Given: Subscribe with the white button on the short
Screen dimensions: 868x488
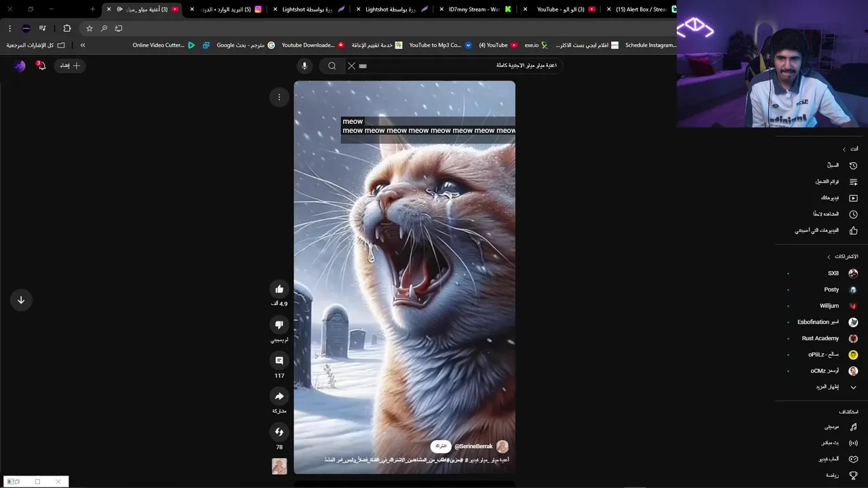Looking at the screenshot, I should click(x=441, y=447).
